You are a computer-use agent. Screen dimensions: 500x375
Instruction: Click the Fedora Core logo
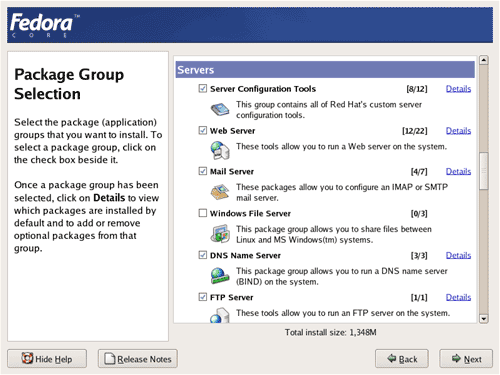[x=44, y=25]
